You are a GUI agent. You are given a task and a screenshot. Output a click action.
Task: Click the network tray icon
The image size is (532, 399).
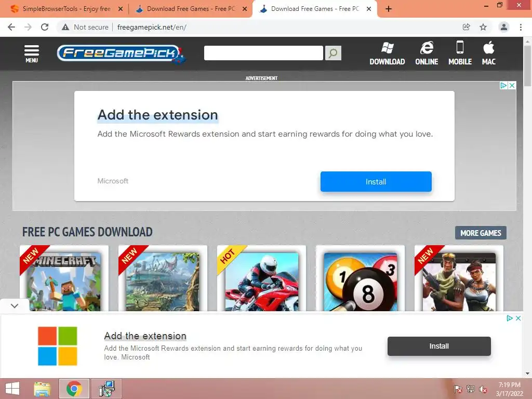pos(470,389)
